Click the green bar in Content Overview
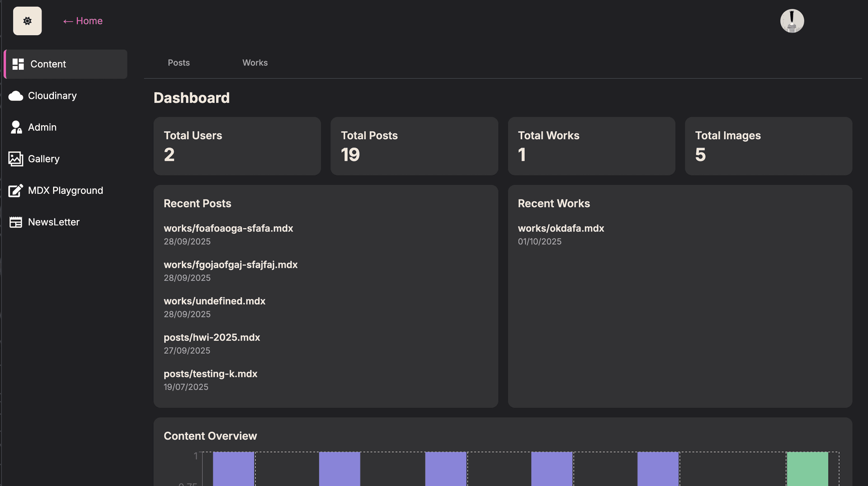 [807, 468]
